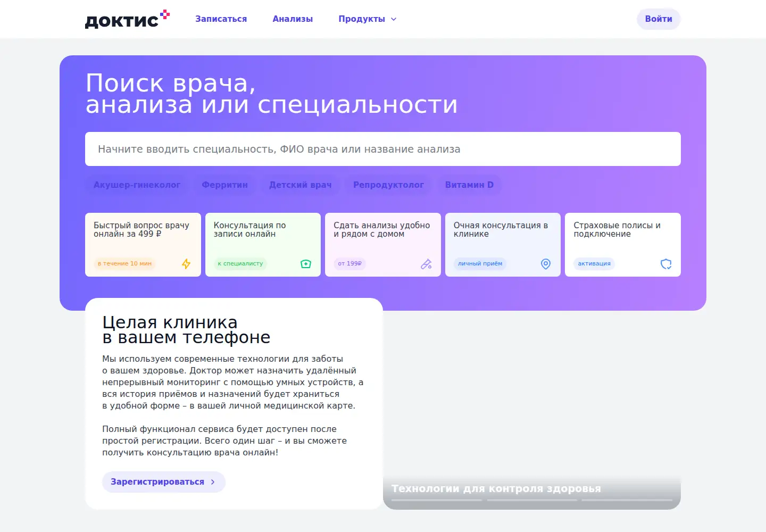Screen dimensions: 766x532
Task: Open the Страховые полисы и подключение card
Action: (623, 245)
